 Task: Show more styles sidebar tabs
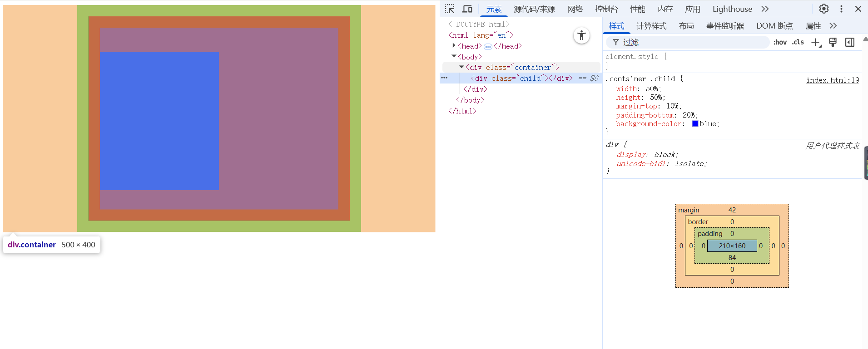click(833, 26)
